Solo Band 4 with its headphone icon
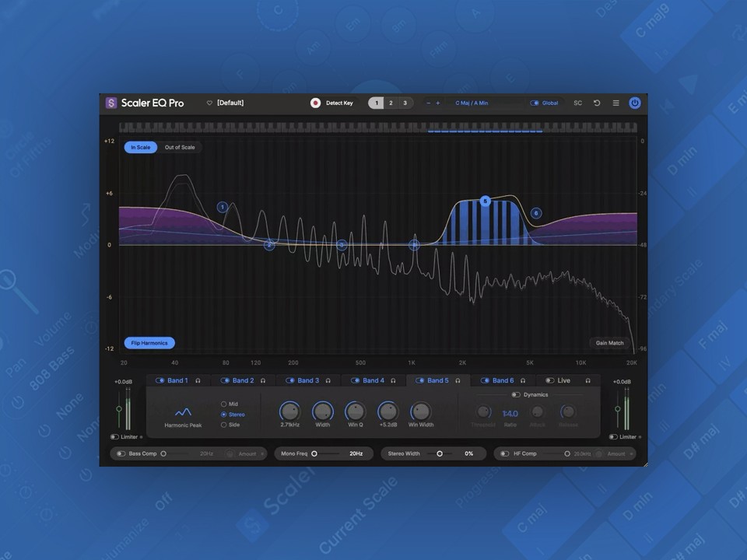747x560 pixels. 393,380
